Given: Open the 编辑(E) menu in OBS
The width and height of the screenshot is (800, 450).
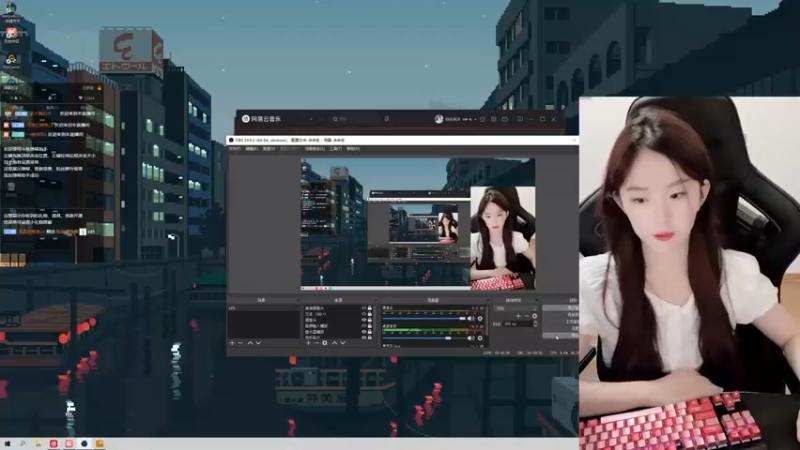Looking at the screenshot, I should pyautogui.click(x=252, y=148).
